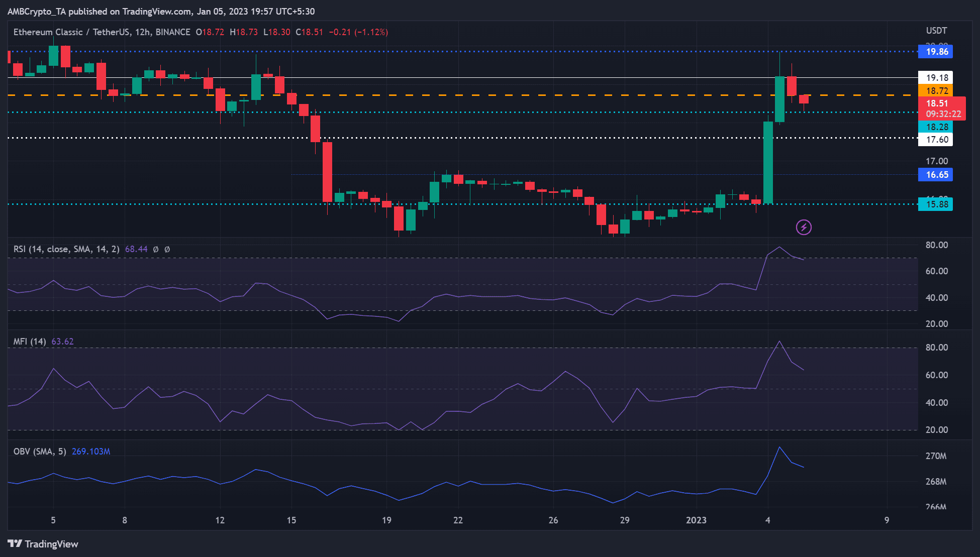Click the -0.21 (-1.12%) change readout

[x=358, y=32]
